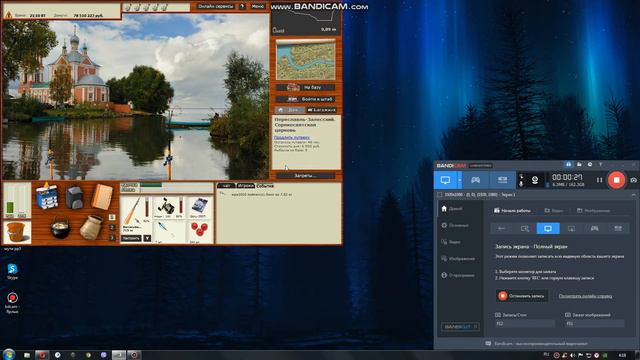Open Bandicam output folder icon in title bar
The image size is (640, 360).
(x=579, y=164)
